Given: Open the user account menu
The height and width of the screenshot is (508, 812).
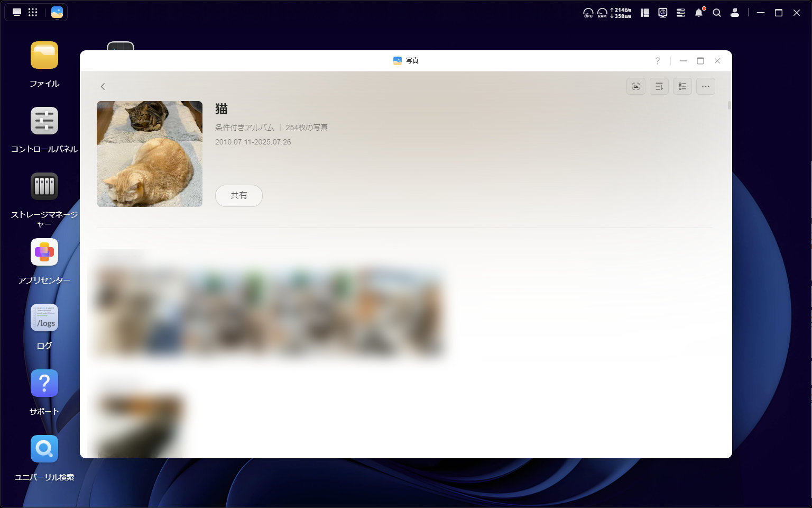Looking at the screenshot, I should [734, 13].
